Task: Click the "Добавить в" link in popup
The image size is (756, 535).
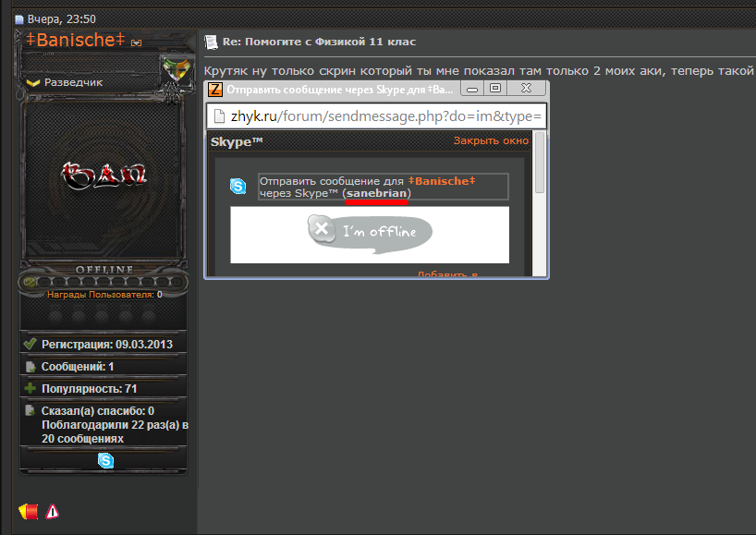Action: click(x=447, y=274)
